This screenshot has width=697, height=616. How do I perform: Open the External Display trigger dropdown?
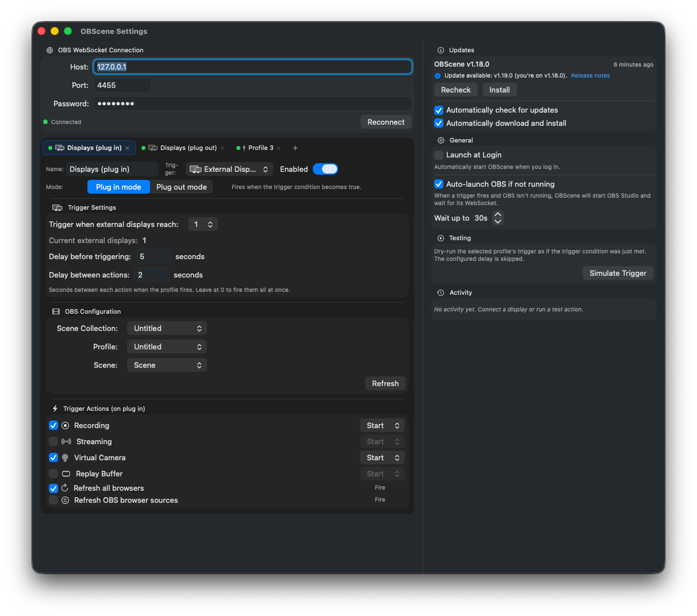coord(229,169)
